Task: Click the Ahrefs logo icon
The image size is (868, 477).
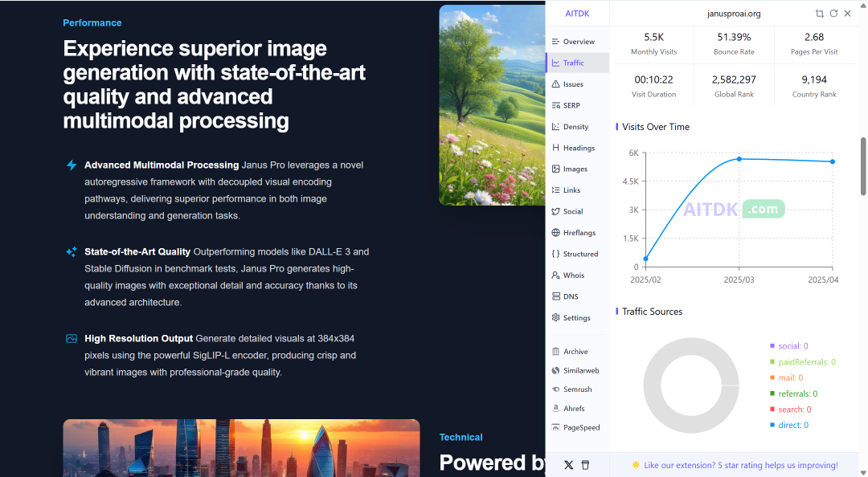Action: click(556, 409)
